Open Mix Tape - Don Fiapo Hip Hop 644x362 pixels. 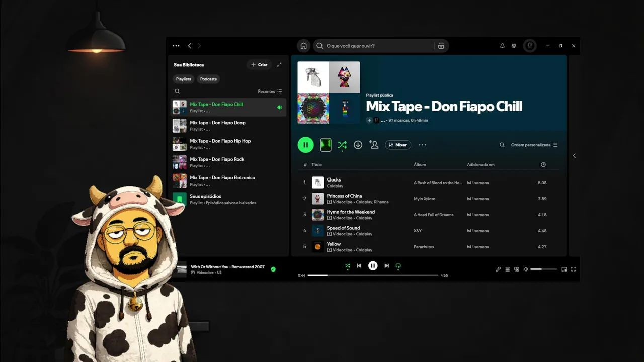tap(228, 144)
